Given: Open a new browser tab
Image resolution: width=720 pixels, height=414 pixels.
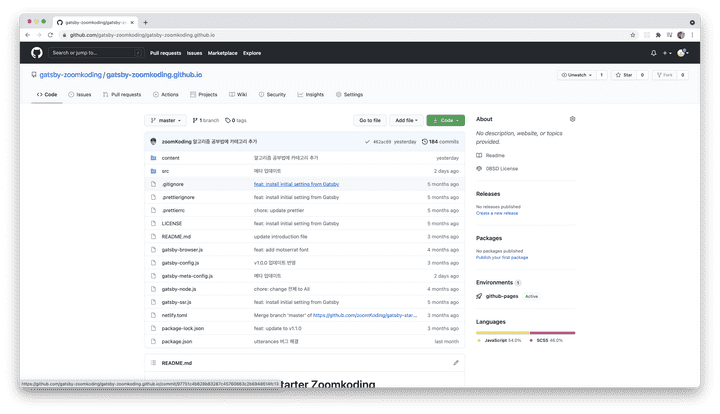Looking at the screenshot, I should pos(146,22).
